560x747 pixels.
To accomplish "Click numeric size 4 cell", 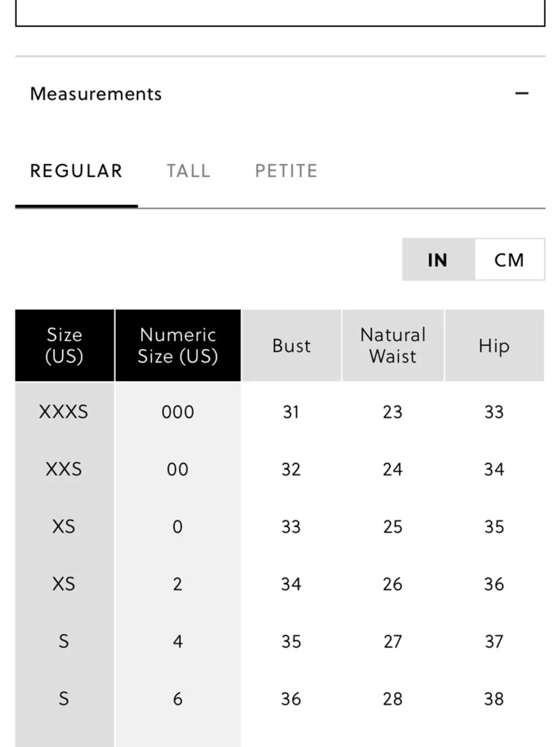I will tap(178, 641).
